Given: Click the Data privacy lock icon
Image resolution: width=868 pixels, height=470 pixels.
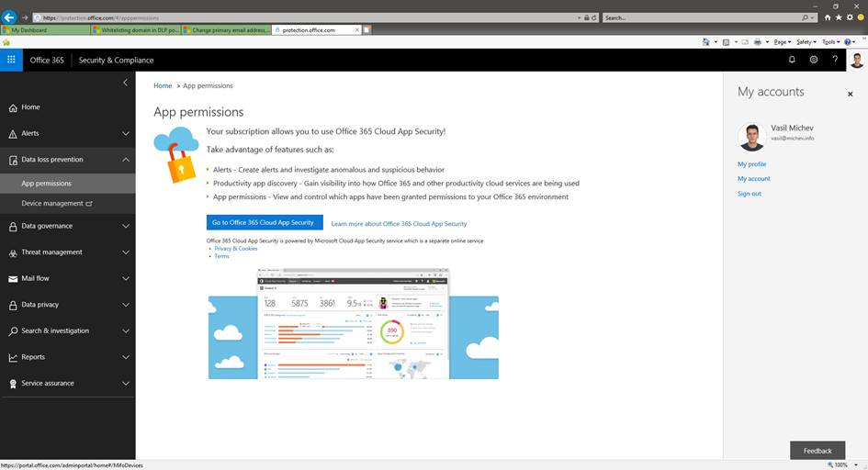Looking at the screenshot, I should [13, 305].
